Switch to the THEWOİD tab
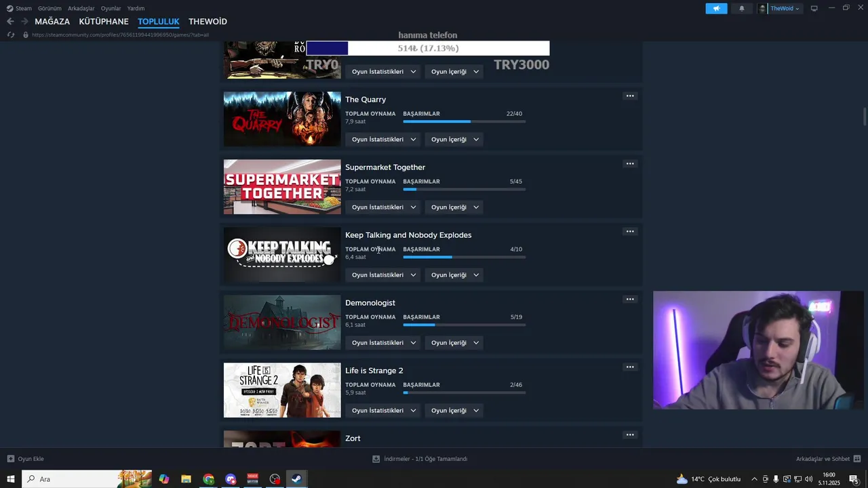The height and width of the screenshot is (488, 868). click(x=208, y=22)
